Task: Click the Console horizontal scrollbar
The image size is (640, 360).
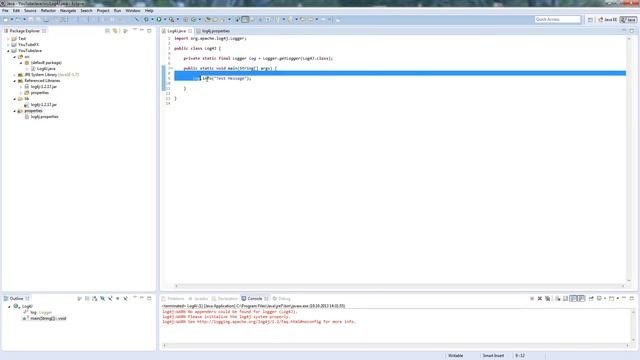Action: click(x=396, y=345)
